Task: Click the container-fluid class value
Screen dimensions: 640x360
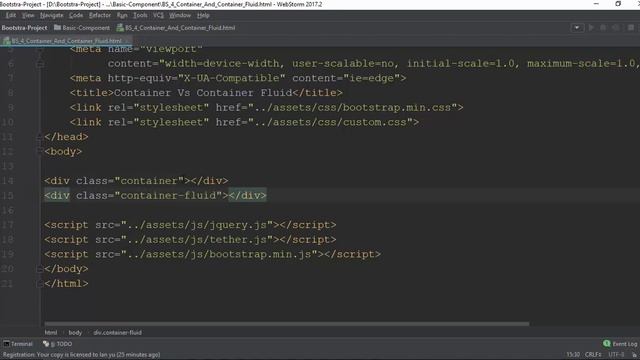Action: (x=168, y=196)
